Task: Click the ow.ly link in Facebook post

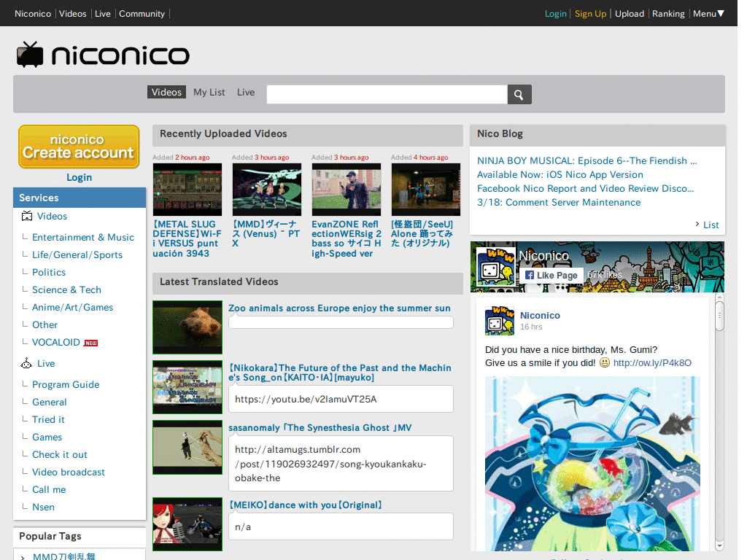Action: [652, 363]
